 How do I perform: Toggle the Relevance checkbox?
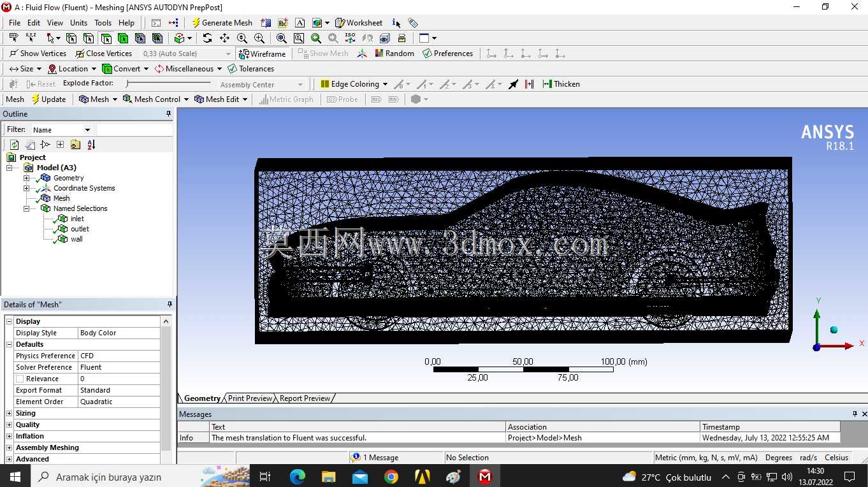tap(20, 379)
